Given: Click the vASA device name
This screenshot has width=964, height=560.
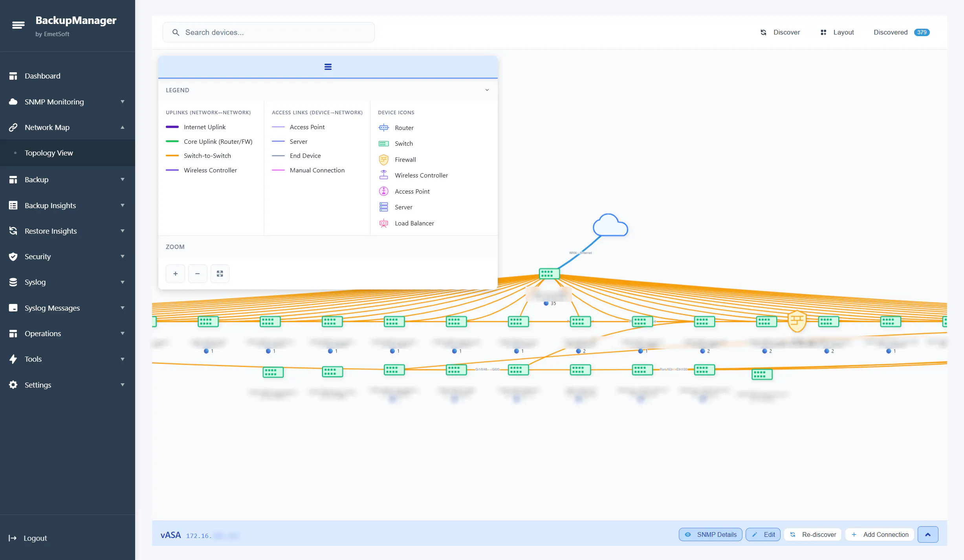Looking at the screenshot, I should 170,535.
